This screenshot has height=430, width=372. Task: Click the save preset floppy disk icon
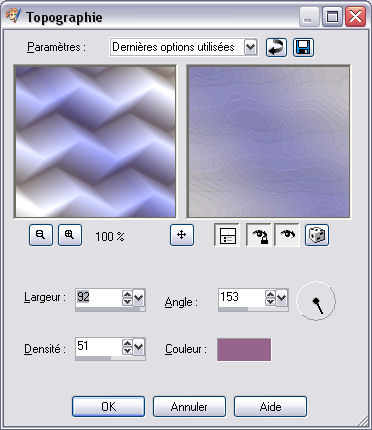tap(303, 47)
